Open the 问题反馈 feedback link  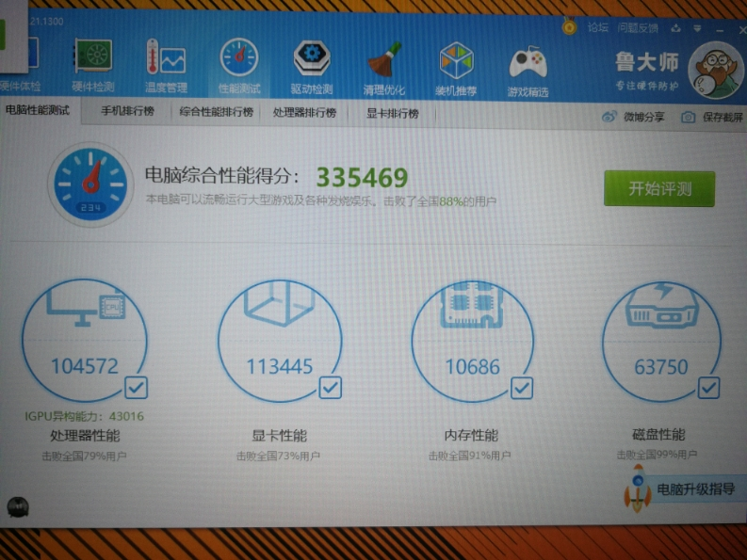pyautogui.click(x=638, y=28)
